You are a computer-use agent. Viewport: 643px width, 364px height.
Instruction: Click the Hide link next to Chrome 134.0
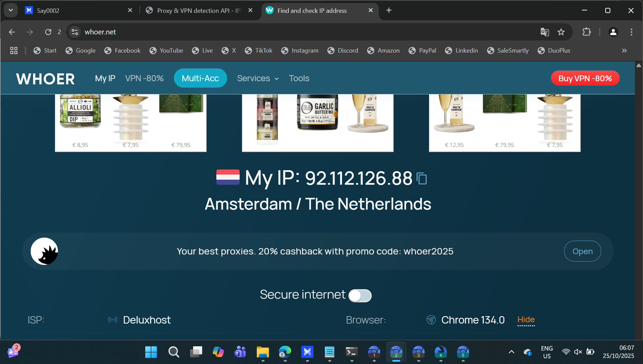tap(526, 320)
